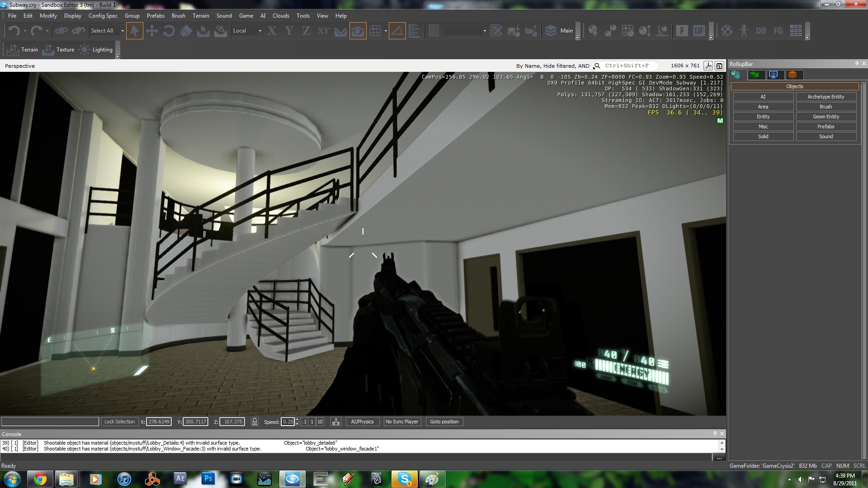Toggle XY plane constraint

[323, 31]
